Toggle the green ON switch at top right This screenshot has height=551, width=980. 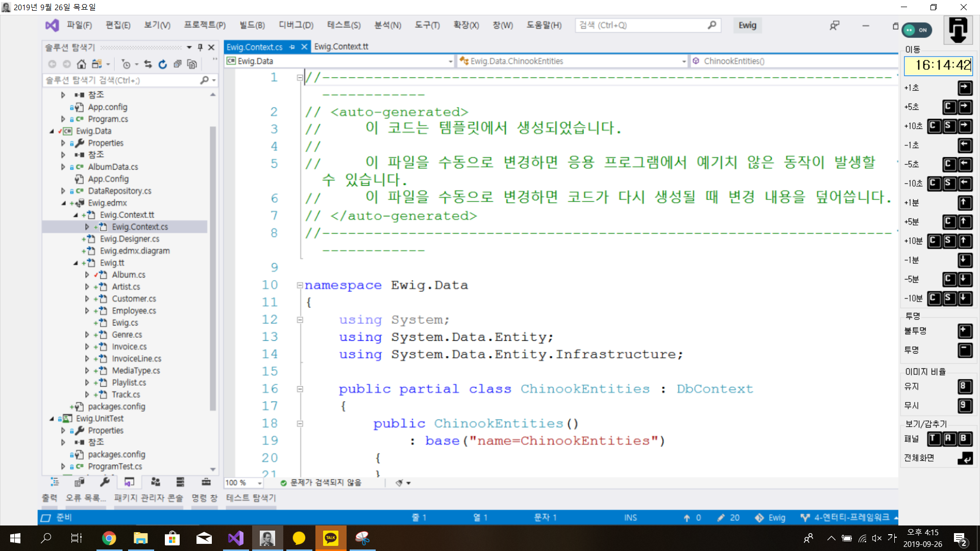point(917,30)
